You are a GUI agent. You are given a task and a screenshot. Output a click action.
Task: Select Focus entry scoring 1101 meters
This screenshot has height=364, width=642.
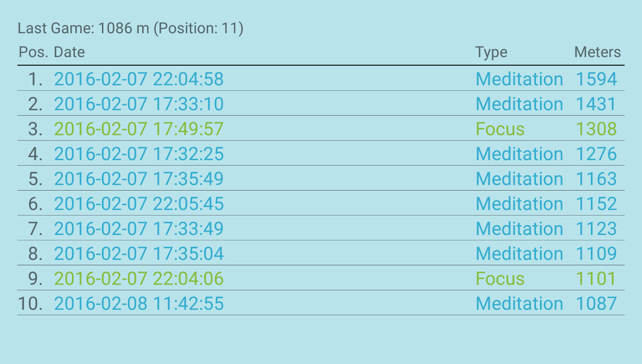(x=321, y=278)
